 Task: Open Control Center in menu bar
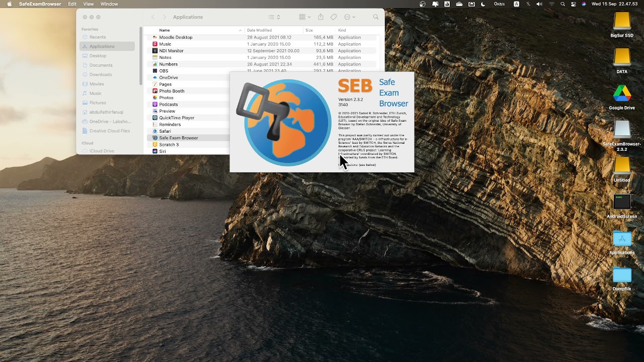(x=574, y=4)
